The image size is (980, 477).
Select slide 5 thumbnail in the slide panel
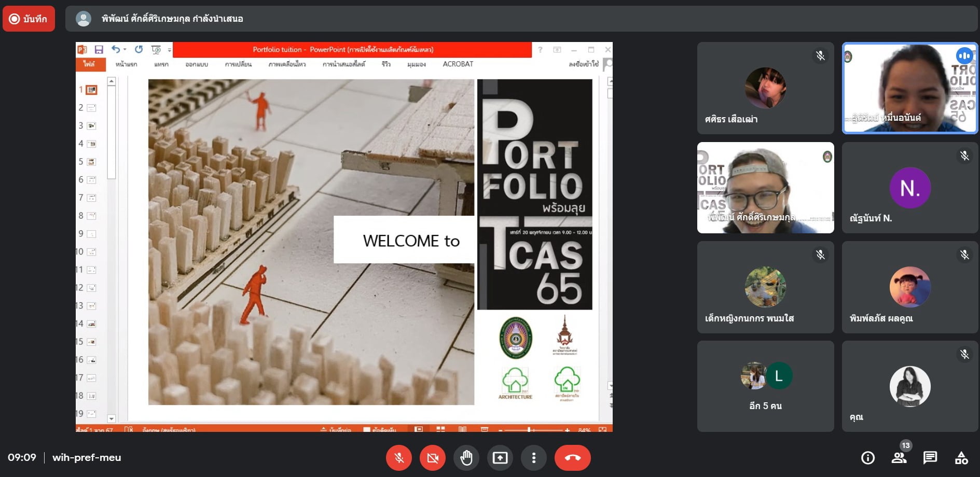91,162
